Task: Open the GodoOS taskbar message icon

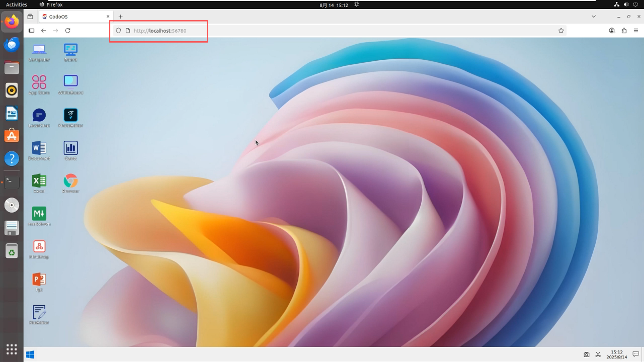Action: tap(636, 354)
